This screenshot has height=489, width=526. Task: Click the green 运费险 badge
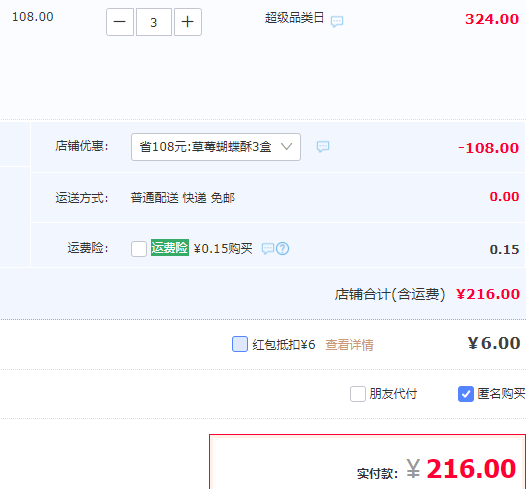pyautogui.click(x=170, y=248)
